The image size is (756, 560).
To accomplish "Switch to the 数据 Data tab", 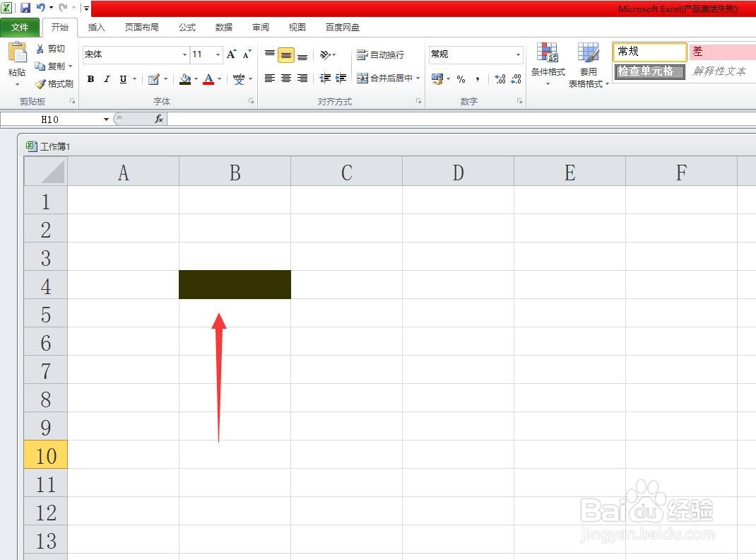I will (224, 28).
